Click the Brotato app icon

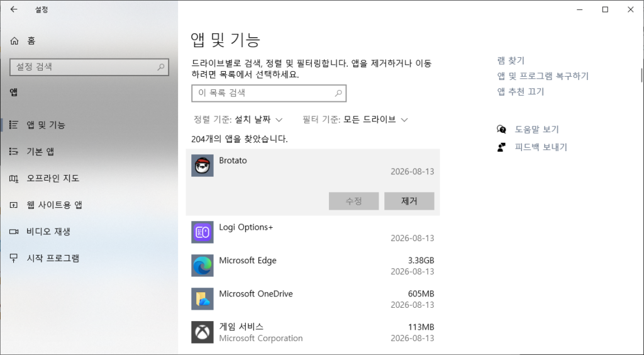pos(203,166)
